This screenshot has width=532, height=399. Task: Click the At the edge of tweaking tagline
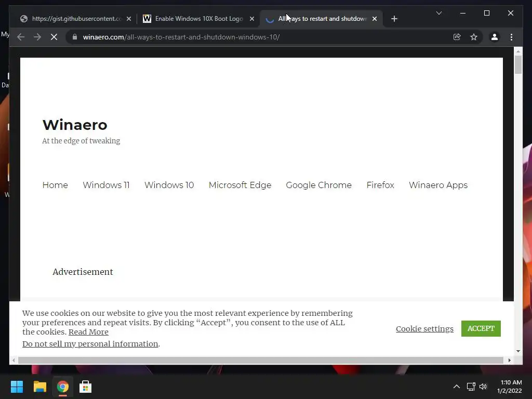[x=81, y=141]
